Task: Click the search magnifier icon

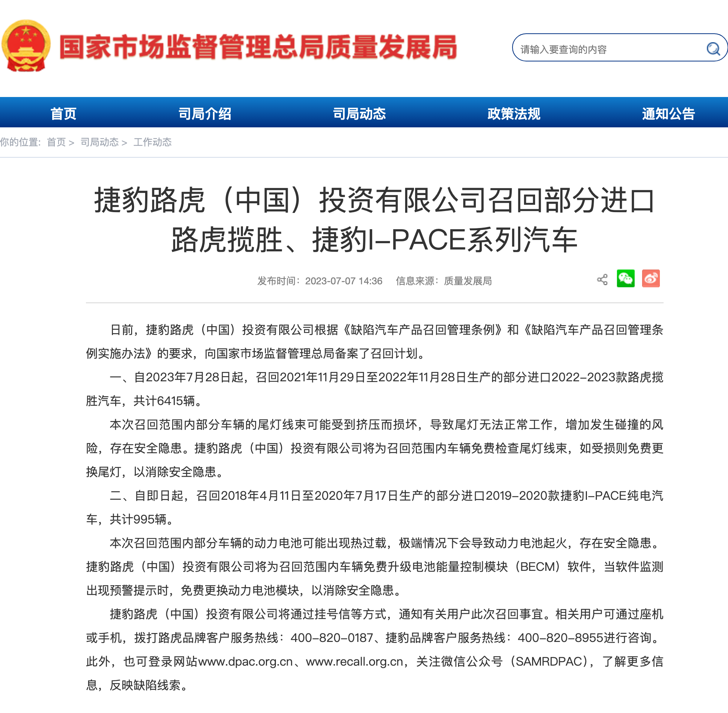Action: click(x=713, y=49)
